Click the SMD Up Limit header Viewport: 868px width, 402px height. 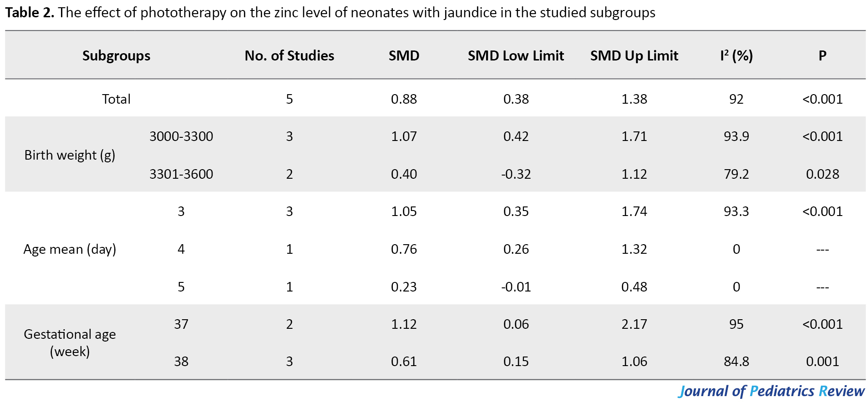634,56
